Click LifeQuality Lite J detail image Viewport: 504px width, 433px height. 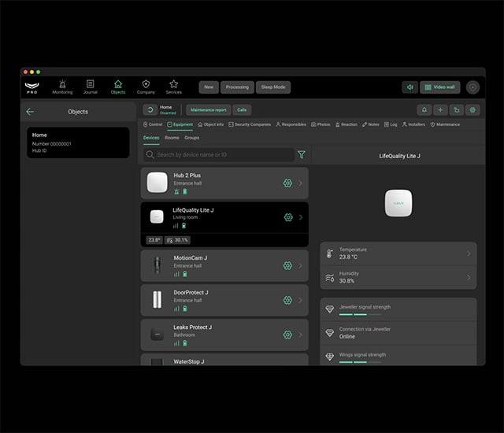[398, 203]
